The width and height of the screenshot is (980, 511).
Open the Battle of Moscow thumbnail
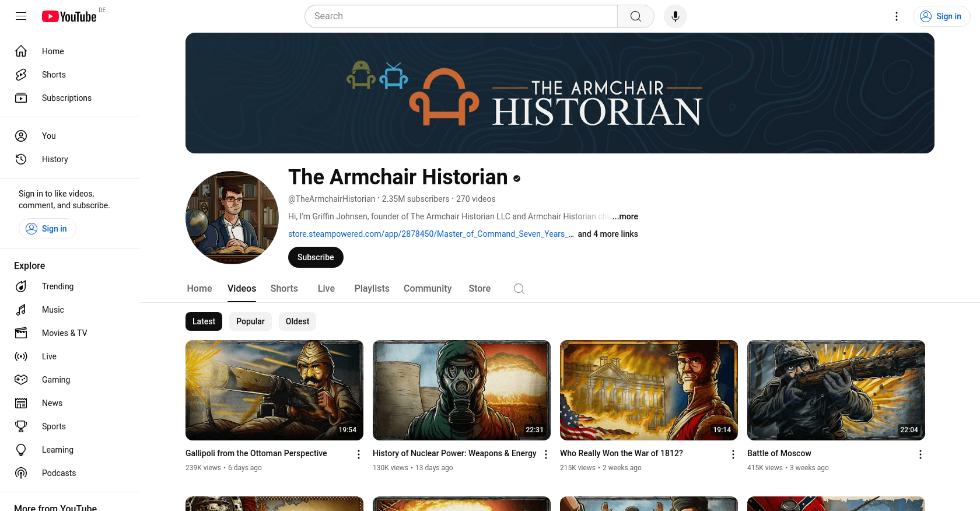point(836,390)
